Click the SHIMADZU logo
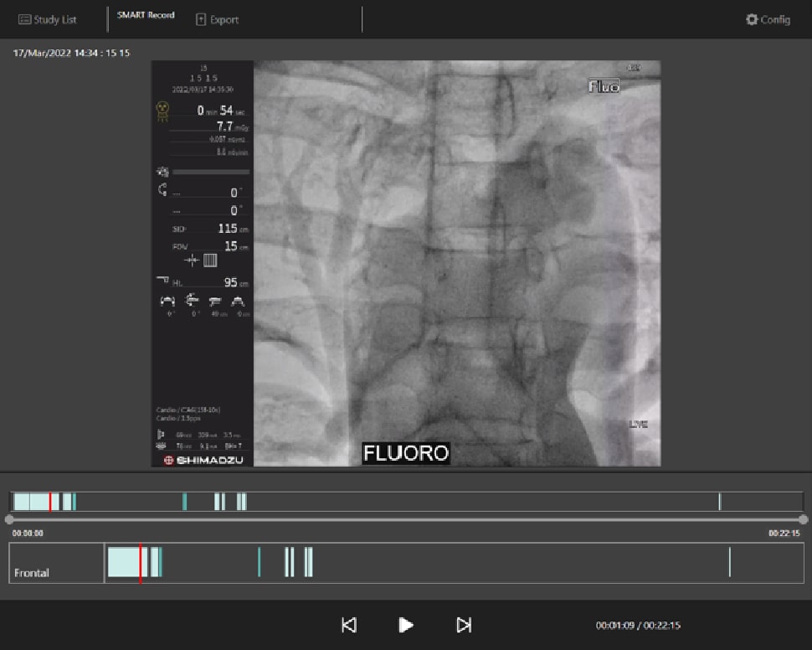812x650 pixels. [203, 461]
